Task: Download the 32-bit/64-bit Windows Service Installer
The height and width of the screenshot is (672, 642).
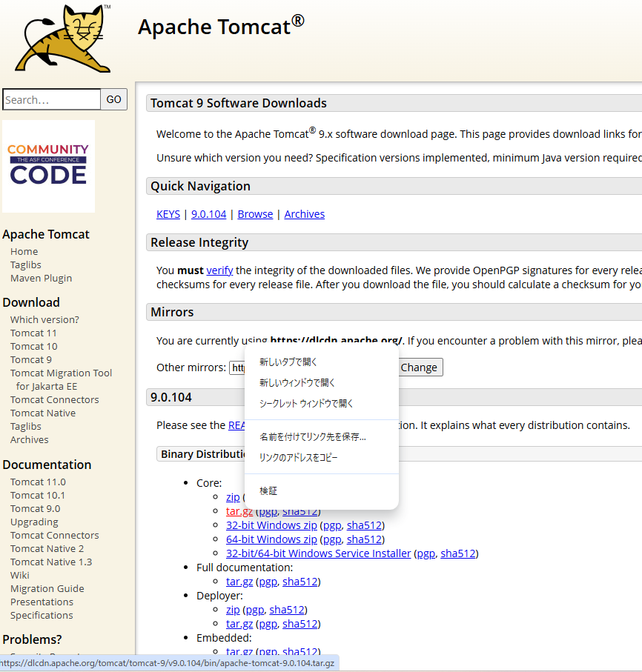Action: pos(318,553)
